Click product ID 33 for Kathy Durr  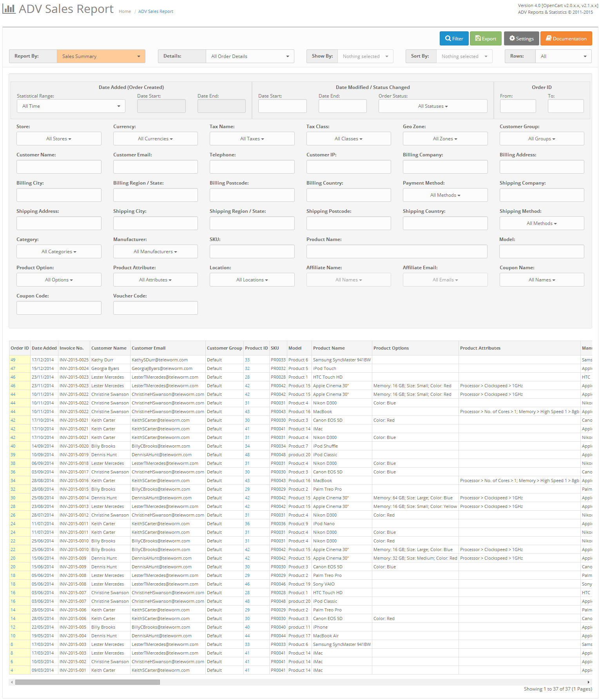coord(247,360)
